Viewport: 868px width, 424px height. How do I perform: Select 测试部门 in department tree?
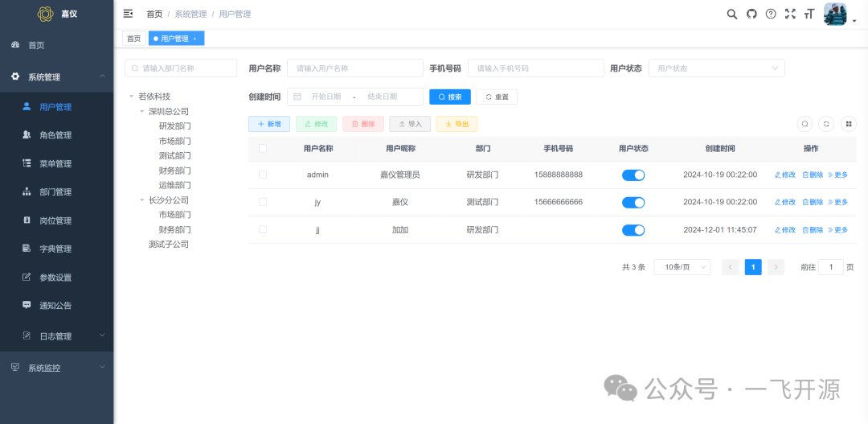pos(175,156)
